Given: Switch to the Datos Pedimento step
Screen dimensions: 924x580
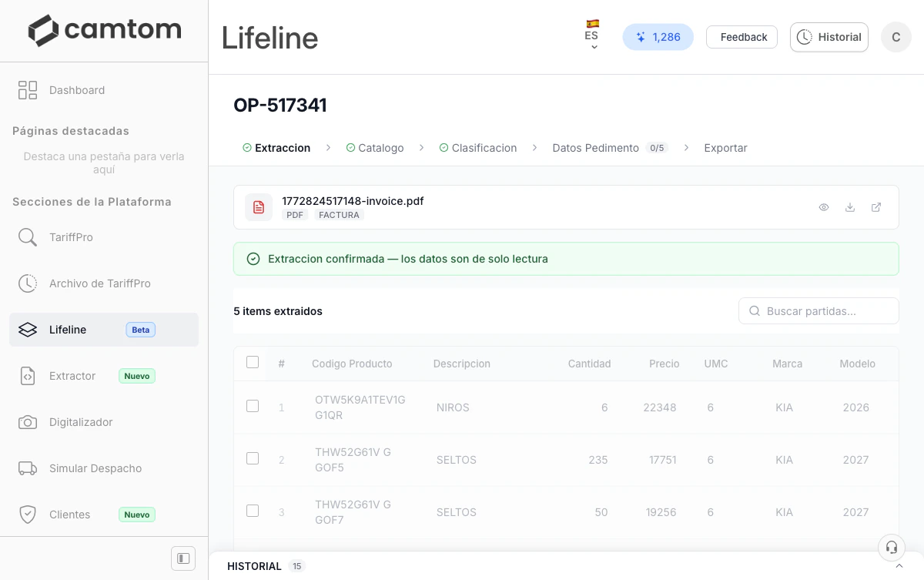Looking at the screenshot, I should point(596,147).
